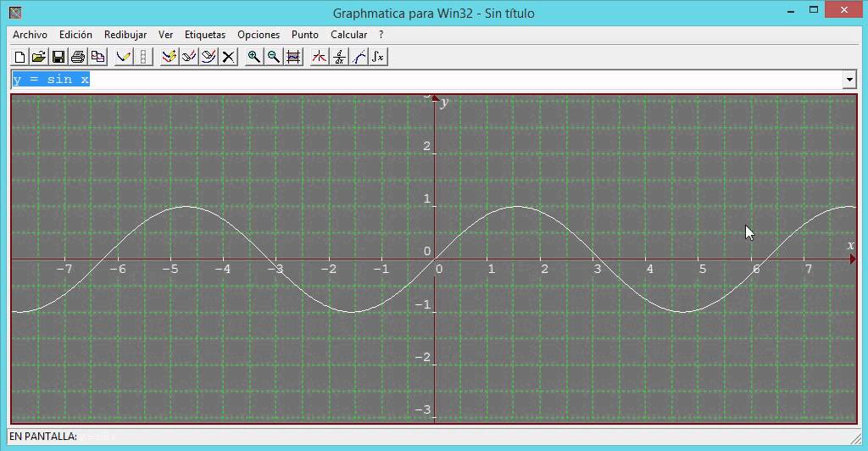Select the coordinate cursor tool icon

click(x=319, y=57)
